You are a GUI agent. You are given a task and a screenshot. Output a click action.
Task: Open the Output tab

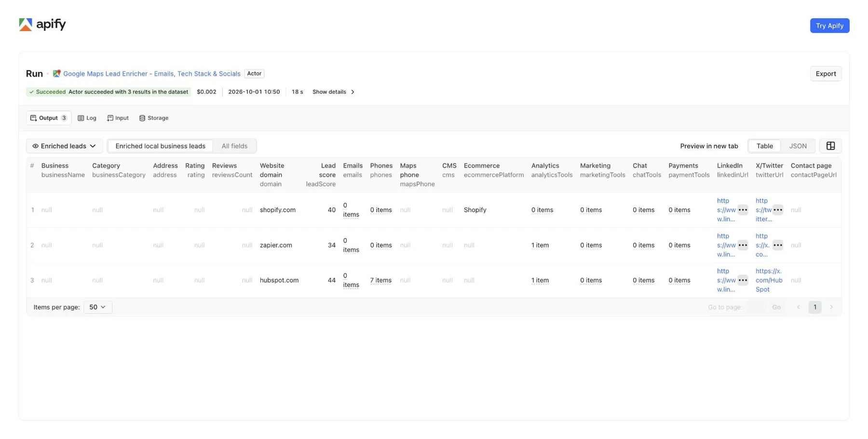49,118
